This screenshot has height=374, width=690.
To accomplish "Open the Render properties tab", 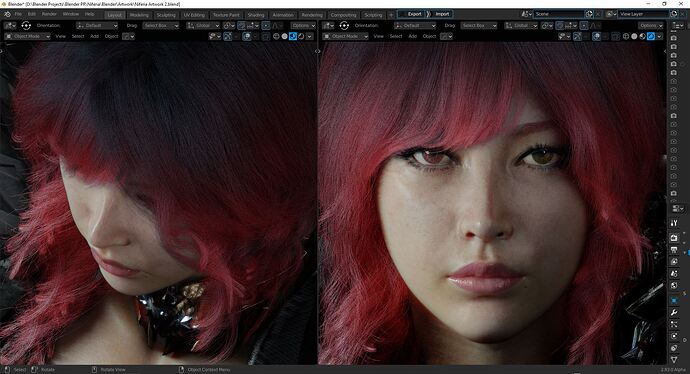I will click(x=674, y=238).
